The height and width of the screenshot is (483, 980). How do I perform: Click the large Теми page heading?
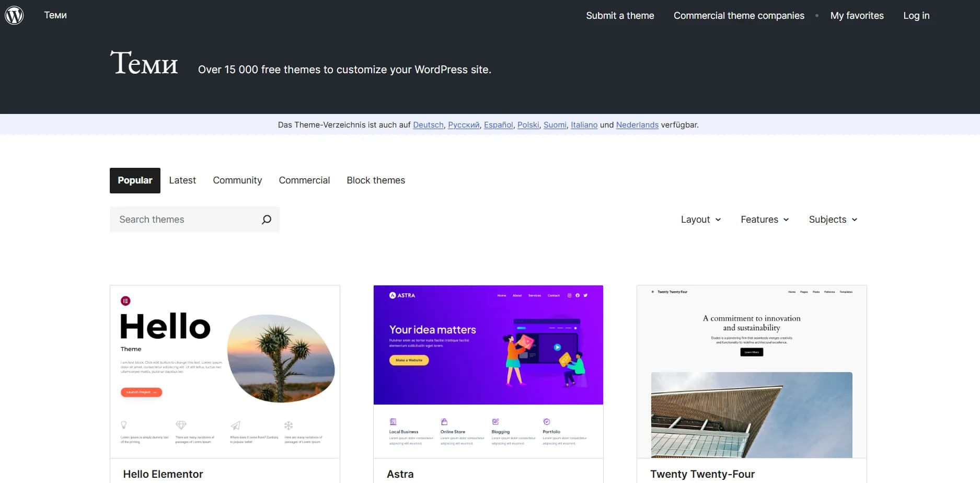144,63
